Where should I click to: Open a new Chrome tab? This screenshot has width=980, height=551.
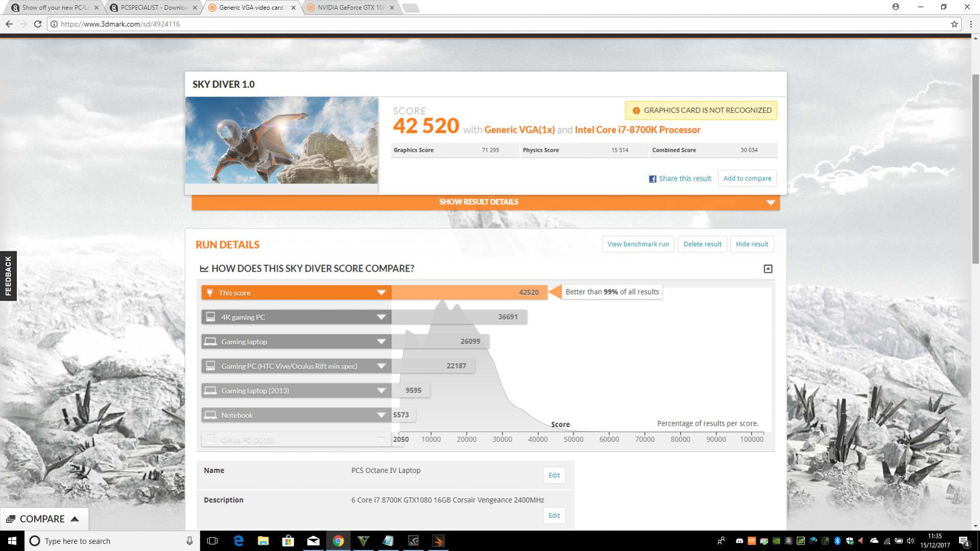411,8
